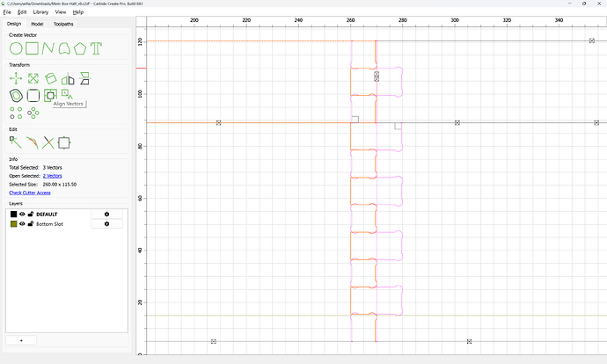Open the Offset Vectors tool
This screenshot has height=364, width=607.
tap(16, 95)
